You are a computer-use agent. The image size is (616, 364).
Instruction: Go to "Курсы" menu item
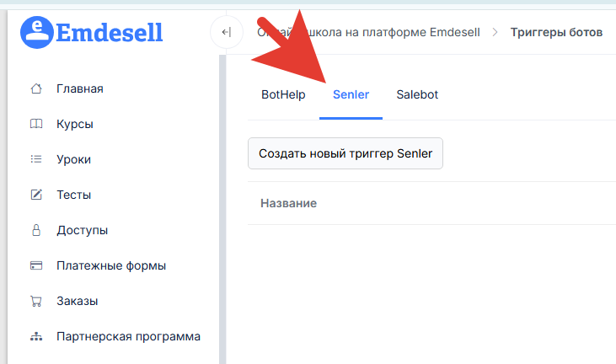pyautogui.click(x=75, y=124)
